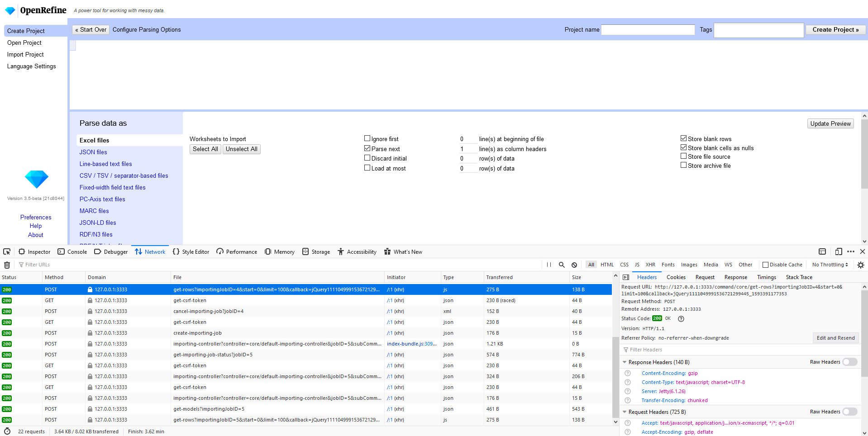
Task: Choose CSV / TSV separator-based files parser
Action: (124, 175)
